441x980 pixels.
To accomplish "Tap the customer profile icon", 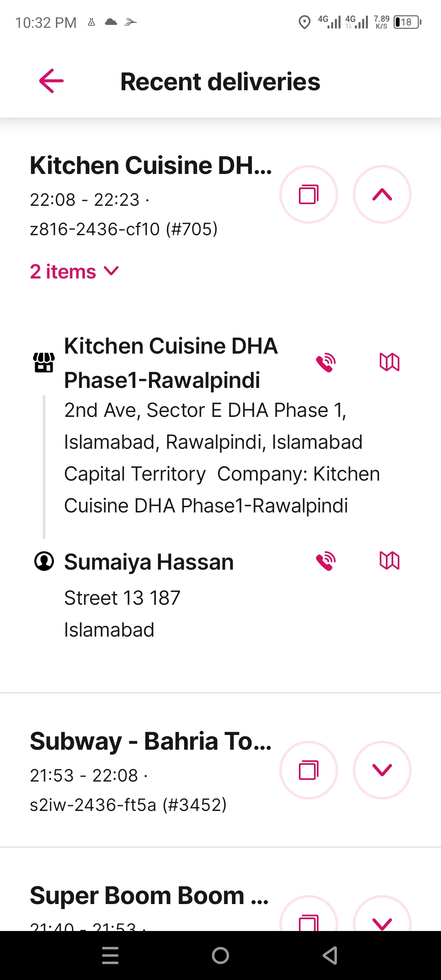I will pos(44,561).
